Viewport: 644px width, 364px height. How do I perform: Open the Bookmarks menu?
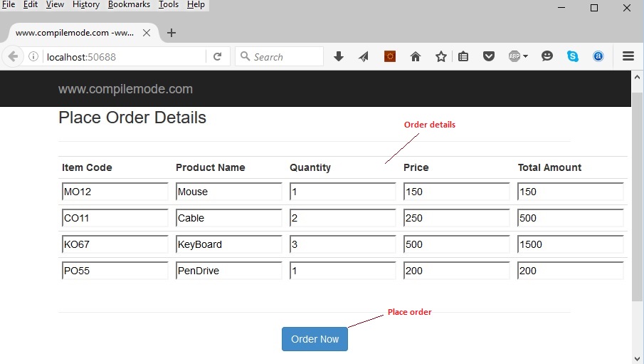[129, 4]
